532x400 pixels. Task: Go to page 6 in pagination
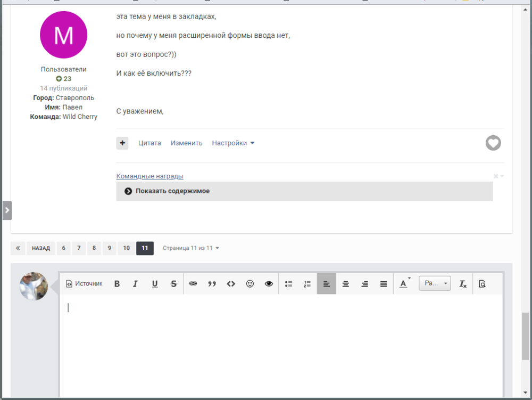pyautogui.click(x=63, y=248)
